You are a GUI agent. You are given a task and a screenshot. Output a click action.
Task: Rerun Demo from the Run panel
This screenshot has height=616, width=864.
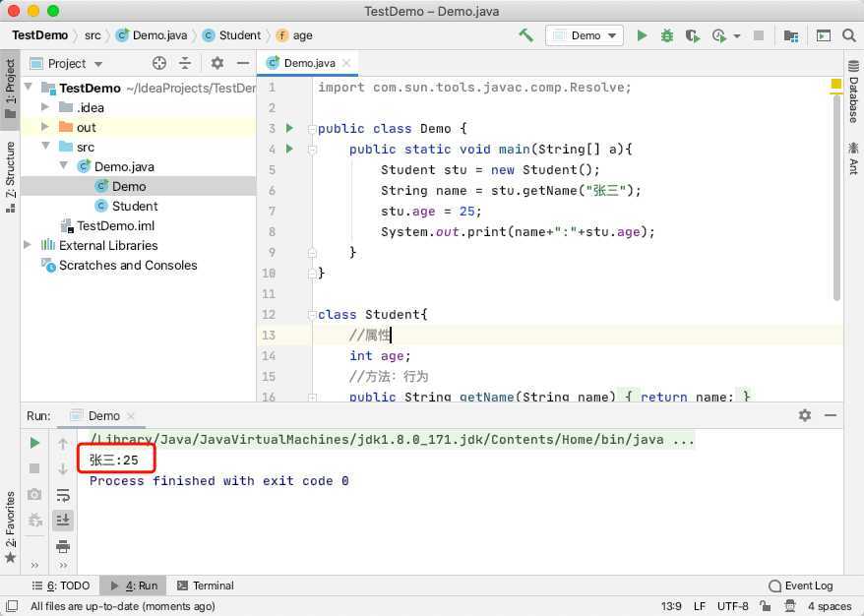tap(34, 443)
